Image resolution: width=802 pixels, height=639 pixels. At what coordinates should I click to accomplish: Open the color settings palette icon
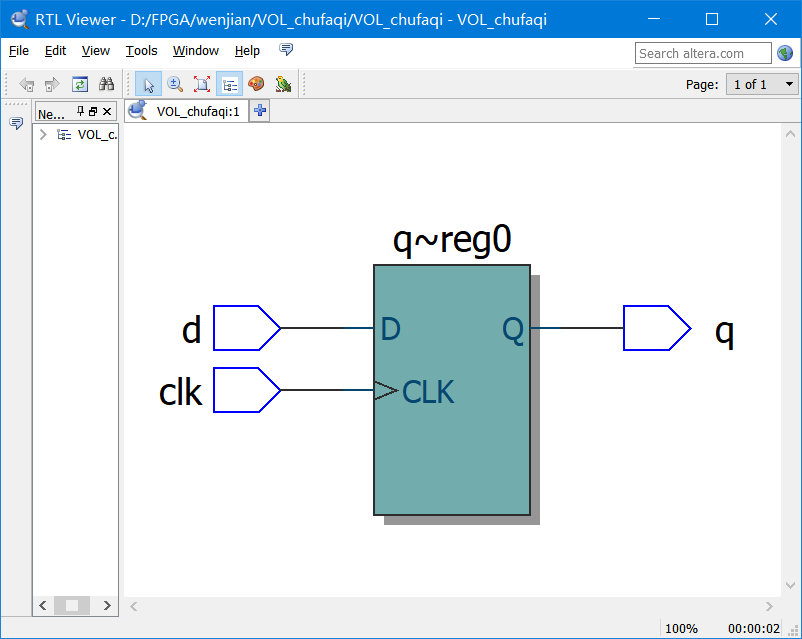pos(256,84)
